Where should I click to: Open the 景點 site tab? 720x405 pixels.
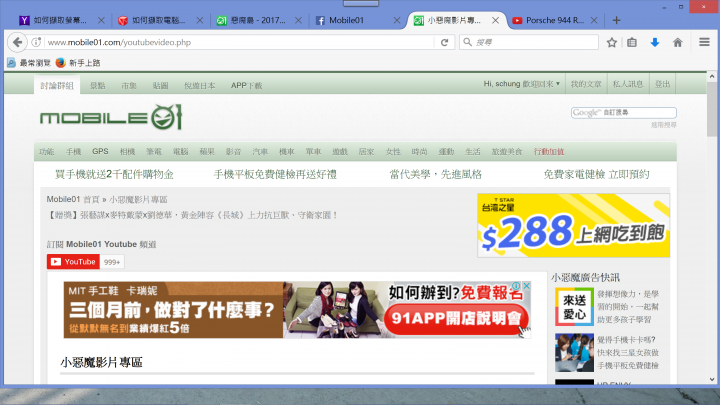tap(97, 85)
